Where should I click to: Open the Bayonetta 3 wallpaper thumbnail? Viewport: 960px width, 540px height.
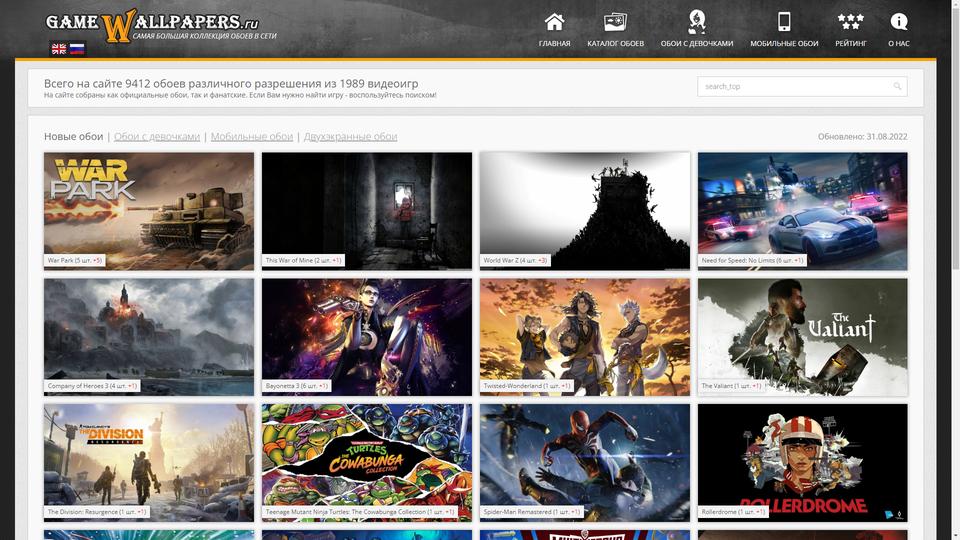[x=367, y=337]
